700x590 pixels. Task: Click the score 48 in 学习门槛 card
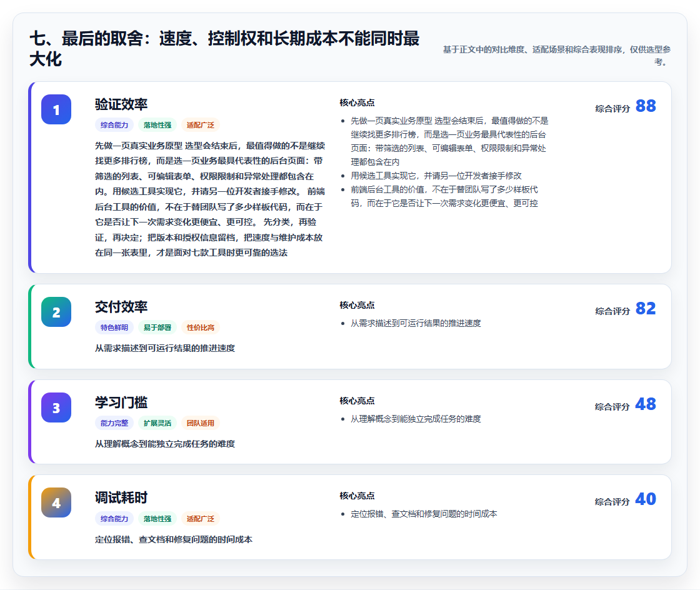pos(646,404)
